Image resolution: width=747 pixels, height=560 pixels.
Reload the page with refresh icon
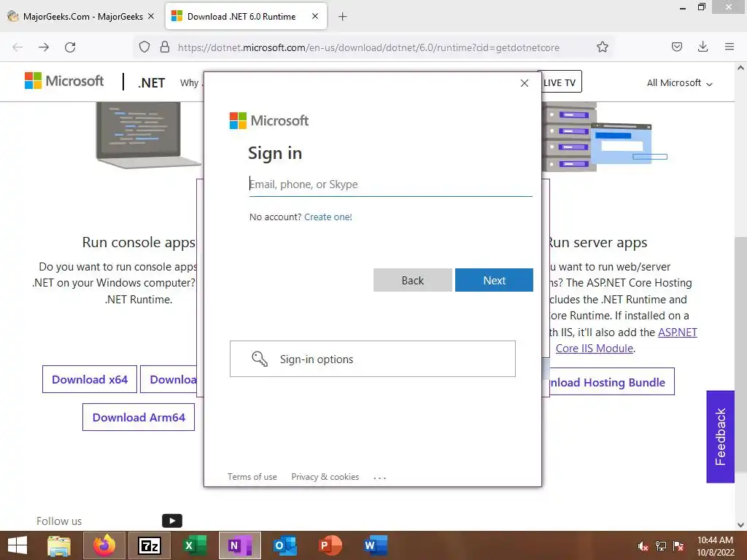[70, 47]
